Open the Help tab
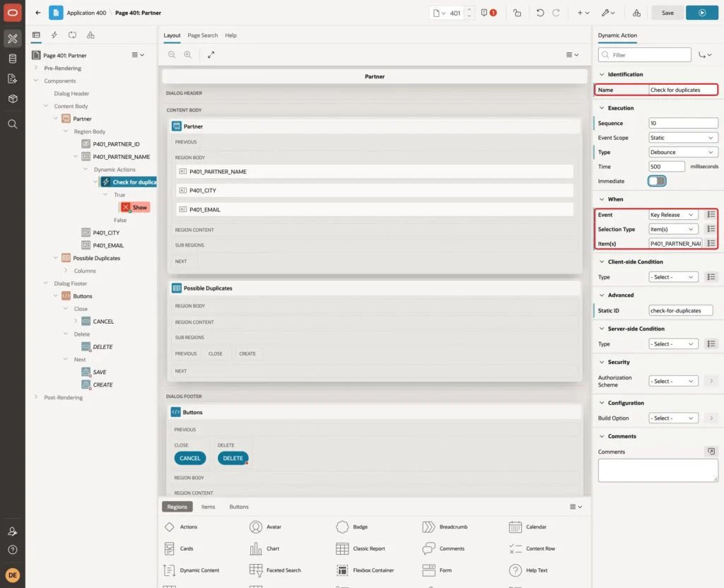The width and height of the screenshot is (724, 588). 230,35
